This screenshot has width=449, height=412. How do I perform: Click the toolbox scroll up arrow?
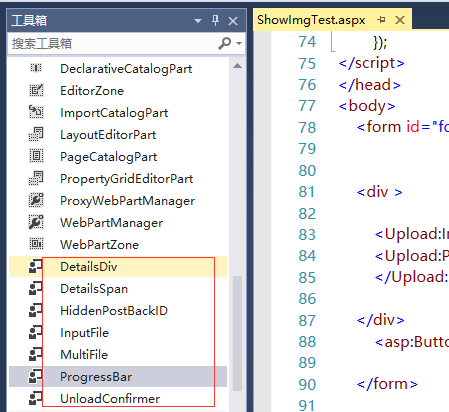(x=237, y=66)
